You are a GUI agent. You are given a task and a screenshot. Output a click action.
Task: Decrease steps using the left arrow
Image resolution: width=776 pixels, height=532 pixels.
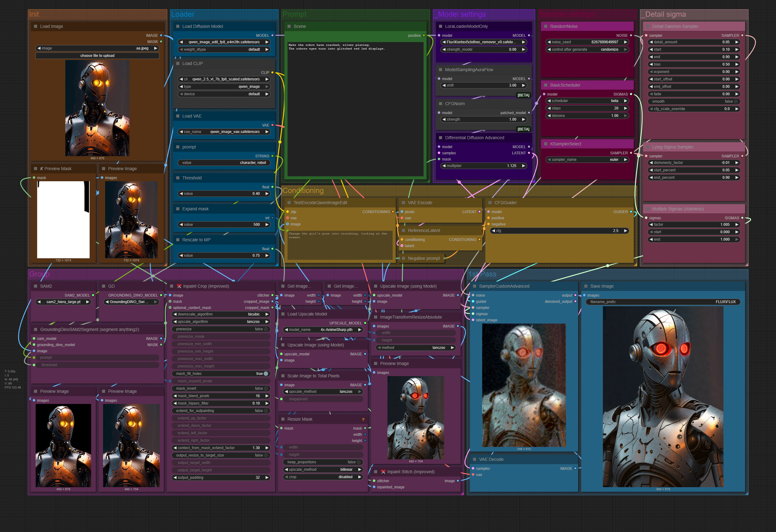549,108
